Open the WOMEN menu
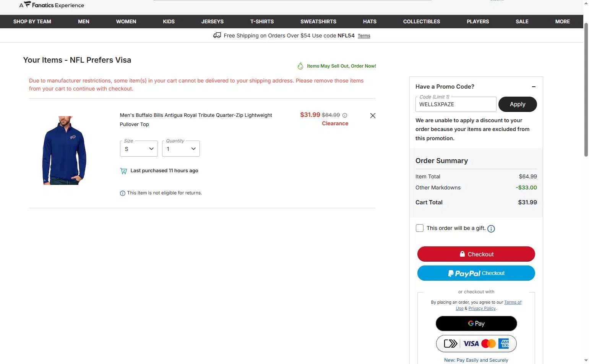This screenshot has width=589, height=364. (x=126, y=21)
